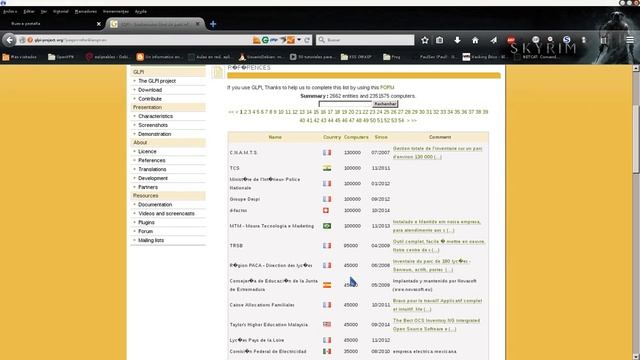
Task: Open the Translations sidebar link
Action: pyautogui.click(x=152, y=169)
